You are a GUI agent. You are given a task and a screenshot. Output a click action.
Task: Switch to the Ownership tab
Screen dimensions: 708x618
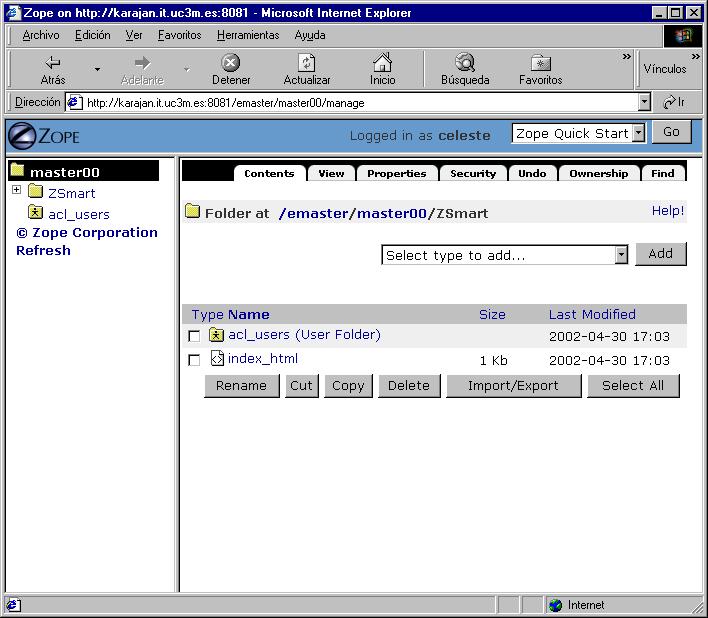coord(598,173)
